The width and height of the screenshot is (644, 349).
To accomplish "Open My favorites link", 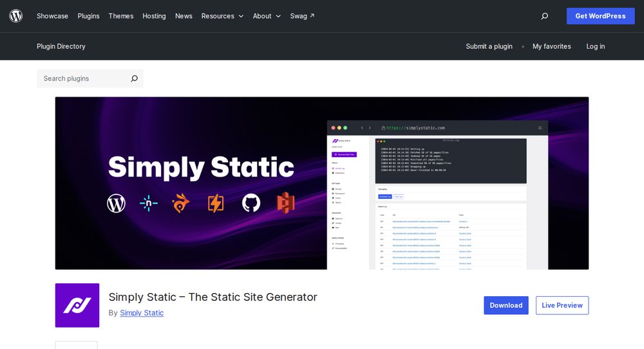I will 552,46.
